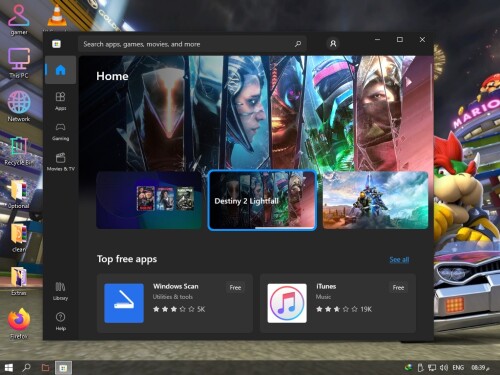500x375 pixels.
Task: Open File Explorer from the taskbar
Action: tap(45, 367)
